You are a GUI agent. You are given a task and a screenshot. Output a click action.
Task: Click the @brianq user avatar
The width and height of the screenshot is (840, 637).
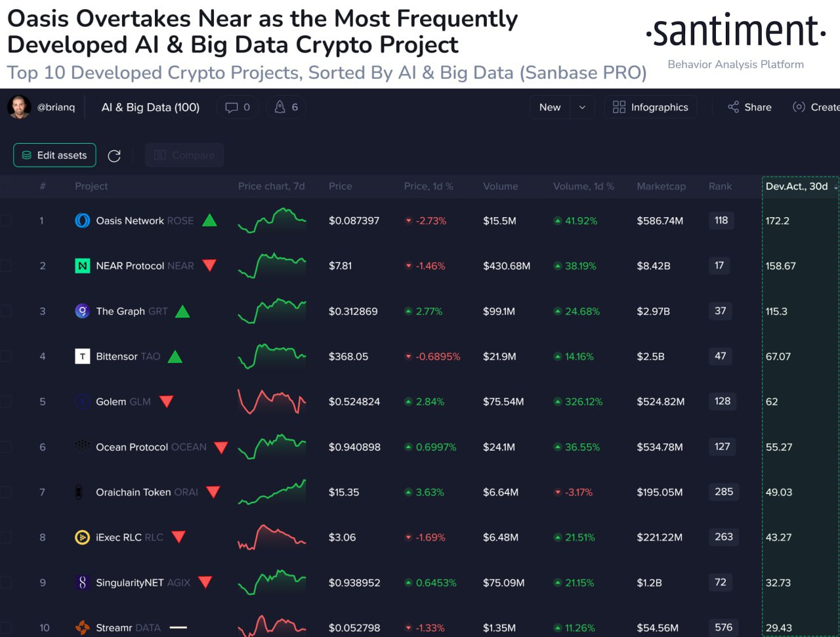[19, 107]
